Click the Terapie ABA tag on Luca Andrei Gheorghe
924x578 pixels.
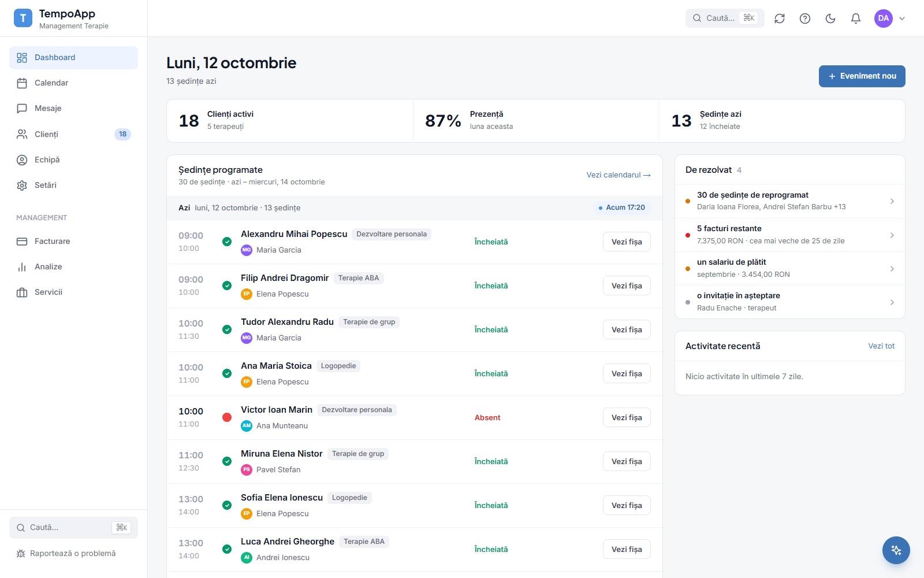click(x=364, y=542)
